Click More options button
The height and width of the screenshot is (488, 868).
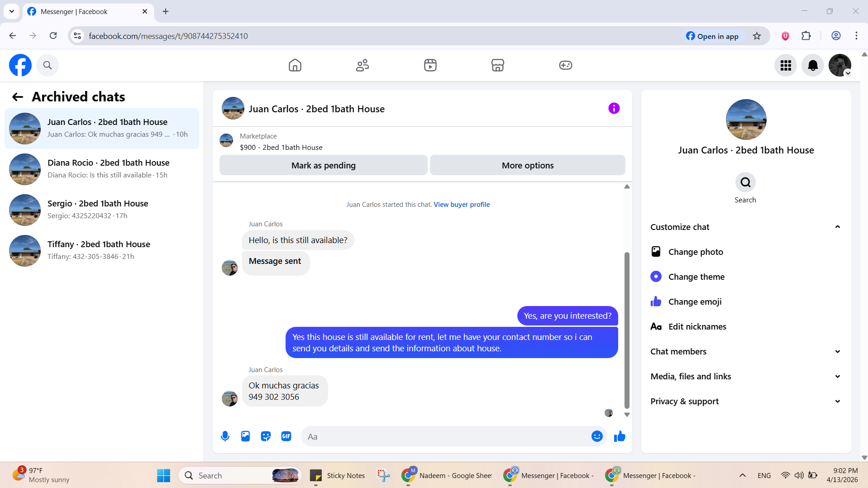click(527, 165)
